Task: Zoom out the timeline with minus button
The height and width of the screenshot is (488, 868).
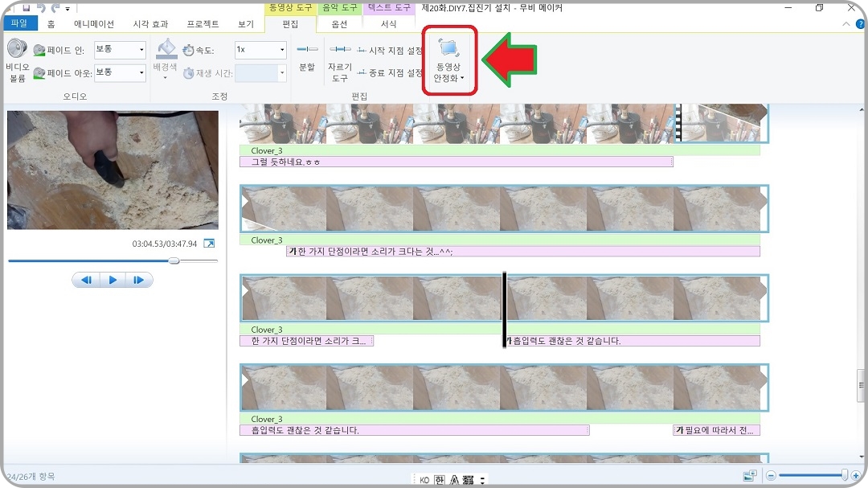Action: pos(771,475)
